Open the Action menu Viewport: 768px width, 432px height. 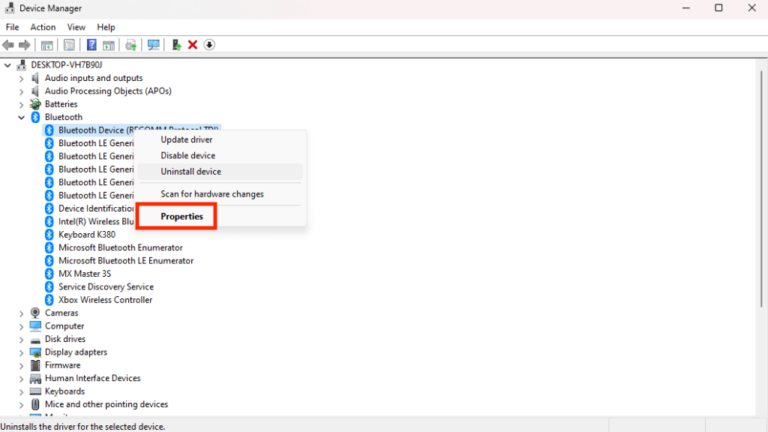(x=43, y=27)
